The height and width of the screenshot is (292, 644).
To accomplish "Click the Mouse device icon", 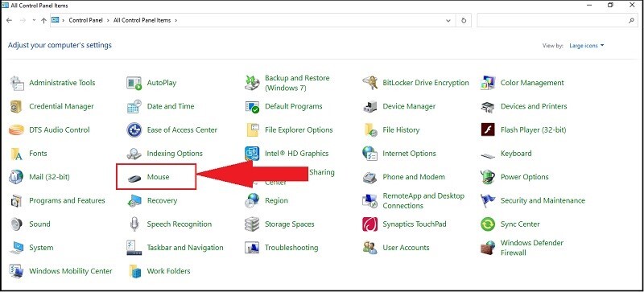I will [134, 179].
